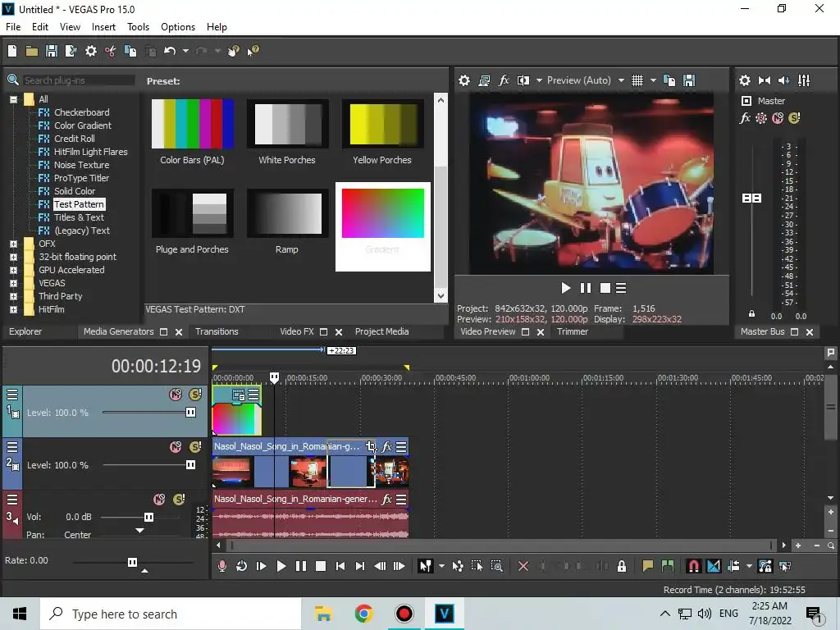Open the Undo history dropdown arrow
Viewport: 840px width, 630px height.
185,51
